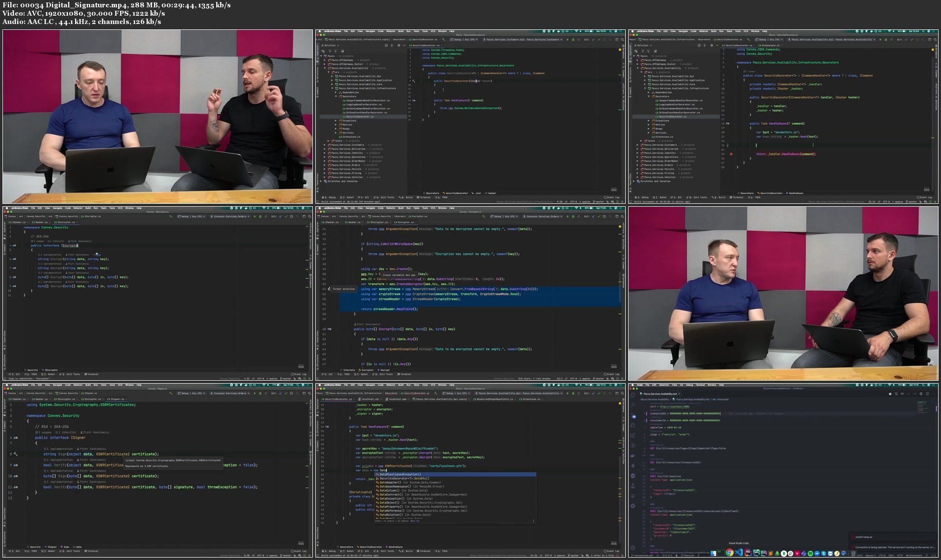This screenshot has width=941, height=560.
Task: Click Finder icon in dock
Action: tap(713, 553)
